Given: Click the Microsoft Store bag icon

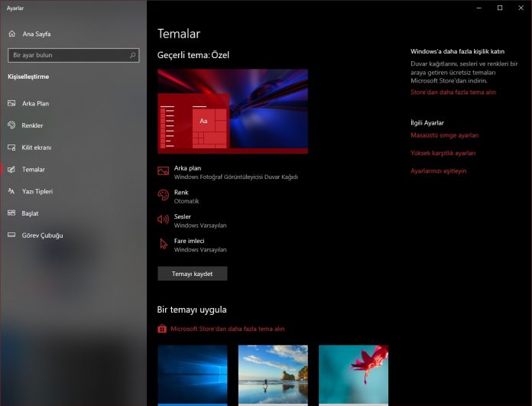Looking at the screenshot, I should pyautogui.click(x=162, y=329).
